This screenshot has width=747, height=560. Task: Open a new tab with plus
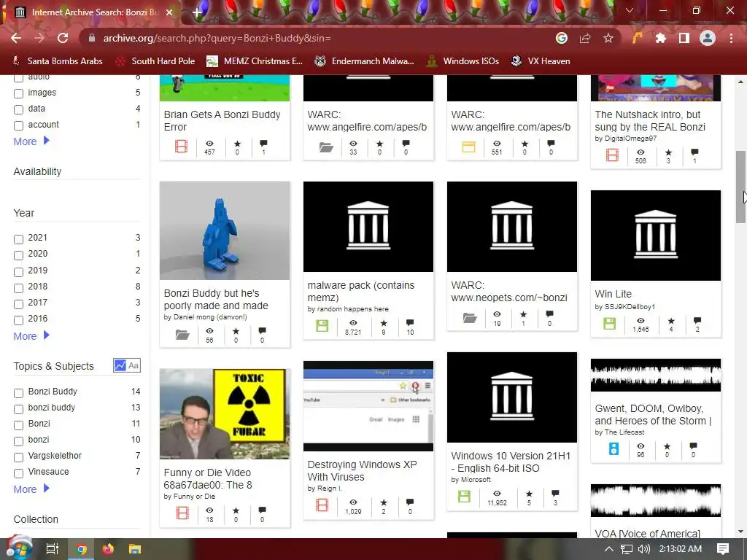tap(197, 12)
